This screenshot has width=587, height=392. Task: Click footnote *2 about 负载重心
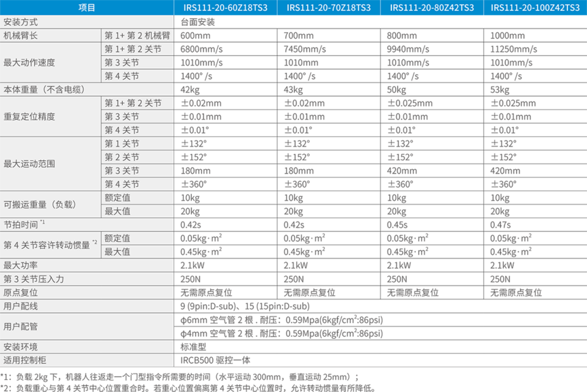(188, 388)
